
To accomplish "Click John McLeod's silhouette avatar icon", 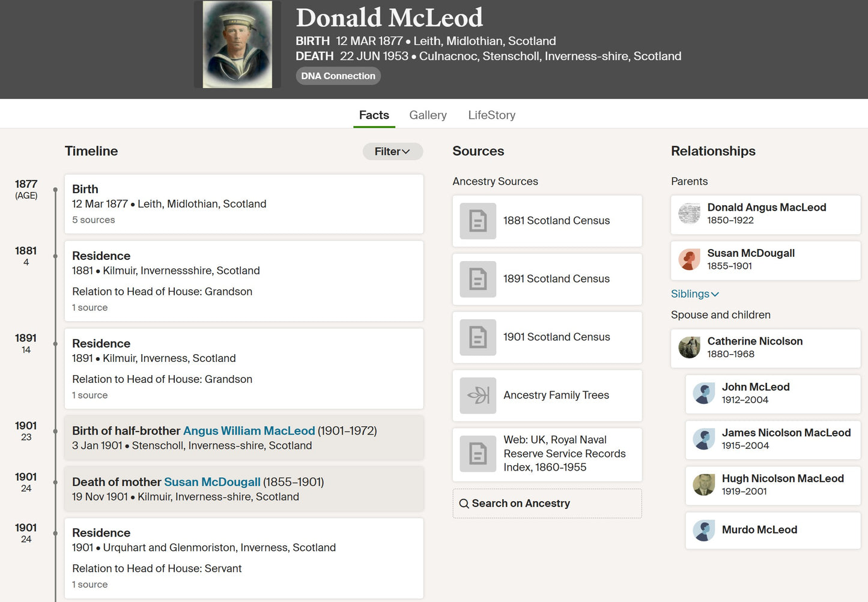I will click(703, 393).
